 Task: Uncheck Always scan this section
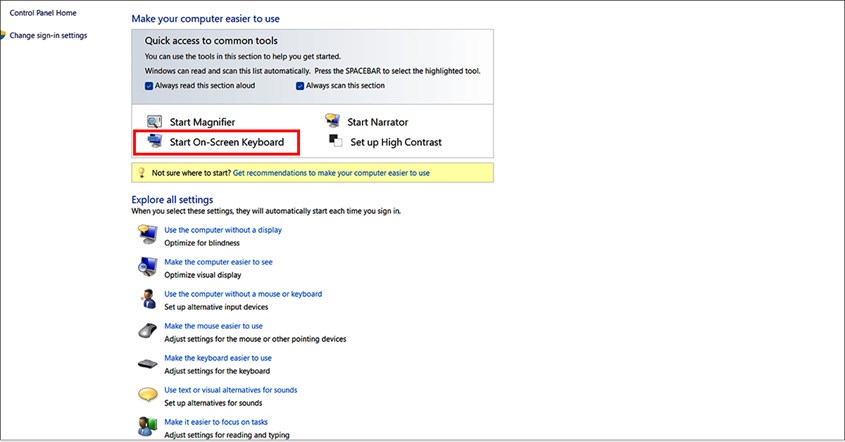pos(300,86)
